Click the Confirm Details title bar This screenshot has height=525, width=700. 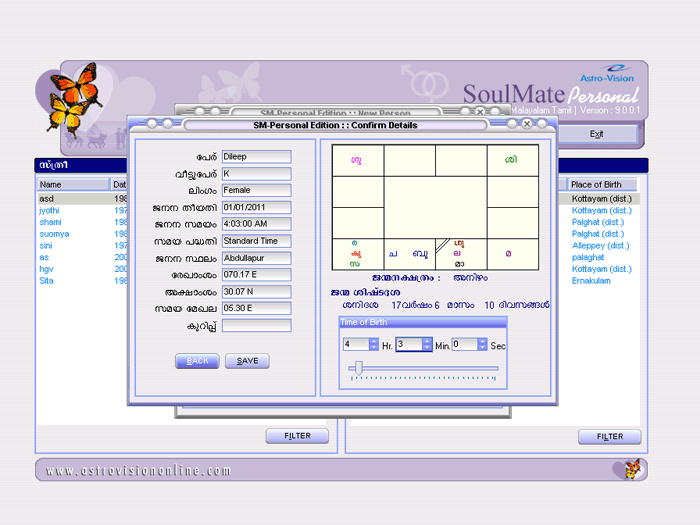click(335, 125)
